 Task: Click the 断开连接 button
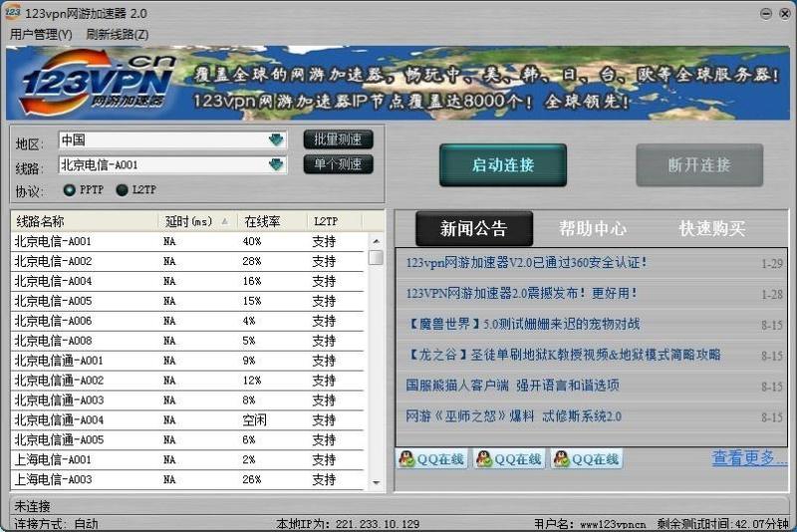[699, 165]
